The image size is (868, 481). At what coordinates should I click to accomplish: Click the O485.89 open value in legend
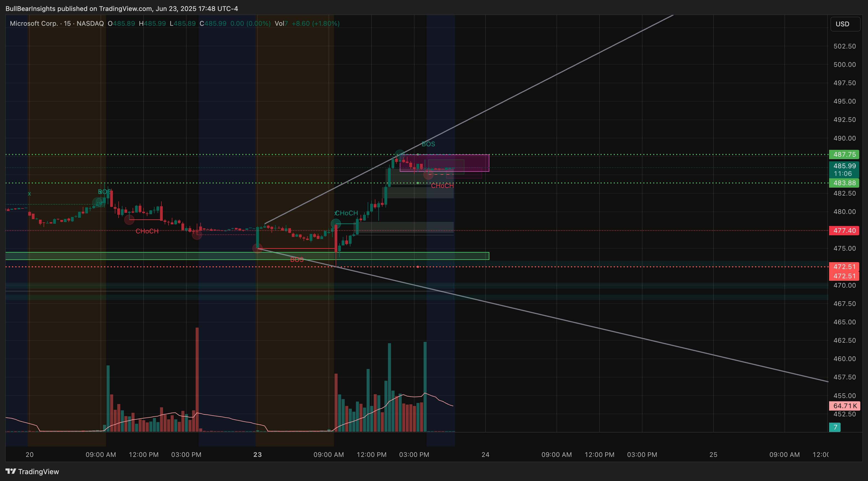click(121, 23)
